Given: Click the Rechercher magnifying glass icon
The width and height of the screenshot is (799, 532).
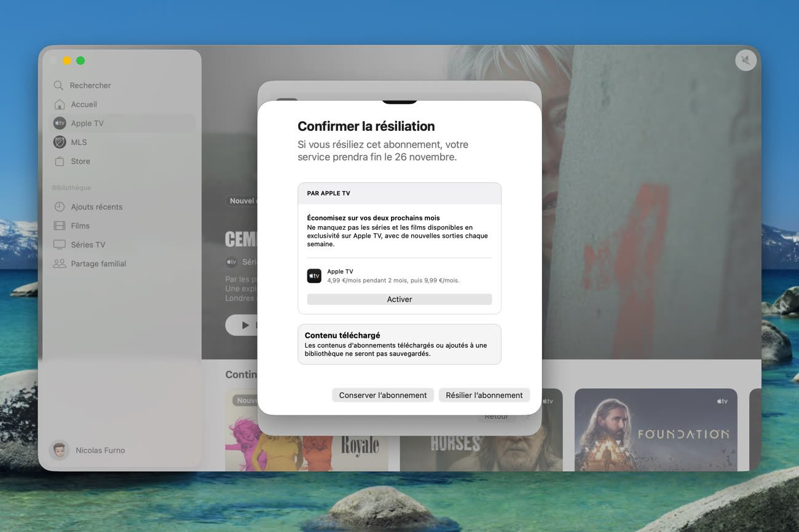Looking at the screenshot, I should pyautogui.click(x=58, y=85).
